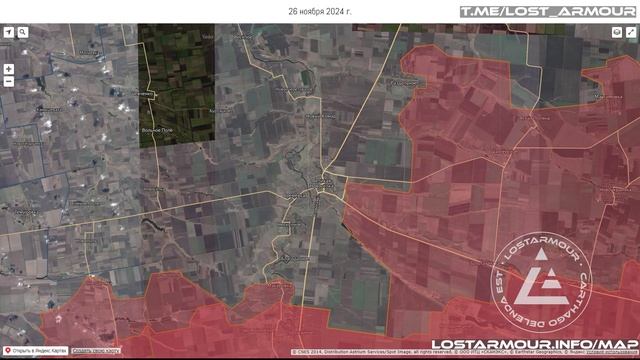The height and width of the screenshot is (360, 640).
Task: Click the 'Создать свою карту' link
Action: [x=96, y=351]
